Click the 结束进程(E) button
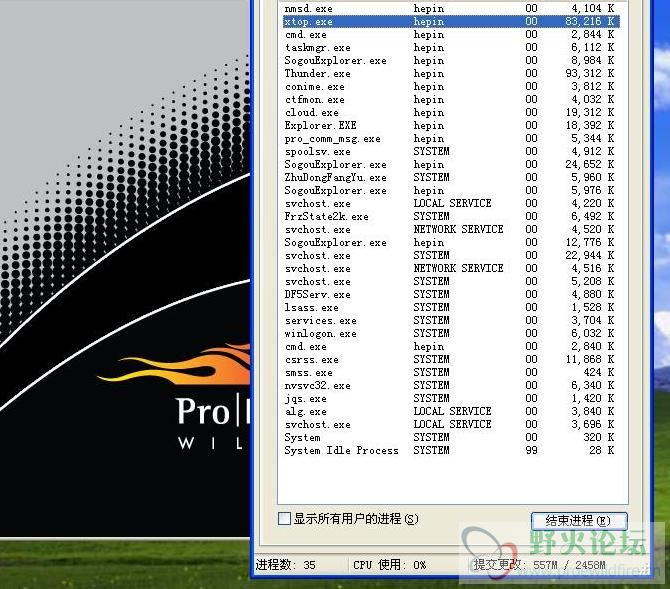The height and width of the screenshot is (589, 670). pos(579,521)
